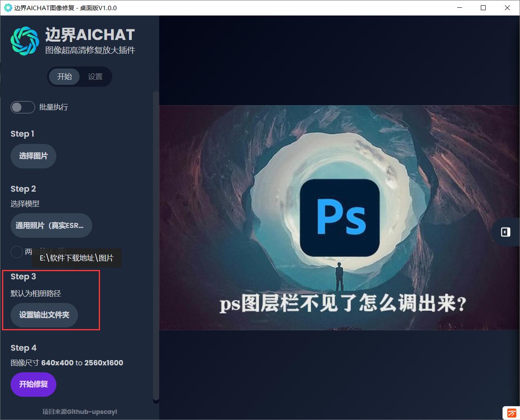This screenshot has height=420, width=520.
Task: Click the Photoshop preview image
Action: tap(339, 218)
